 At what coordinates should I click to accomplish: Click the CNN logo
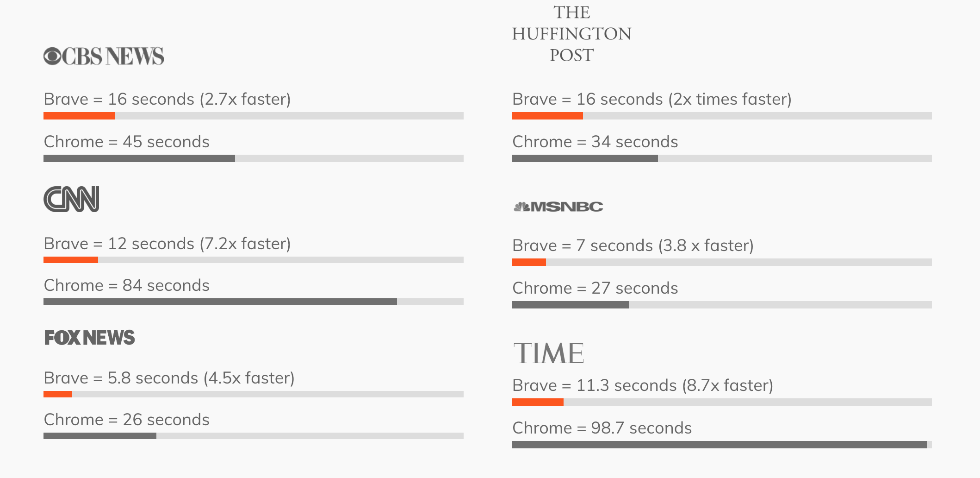(71, 199)
